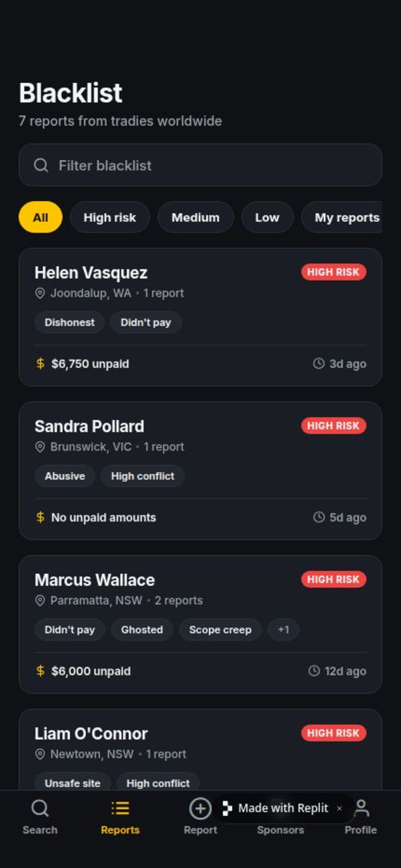Click clock icon next to 12d ago
Viewport: 401px width, 868px height.
[314, 671]
